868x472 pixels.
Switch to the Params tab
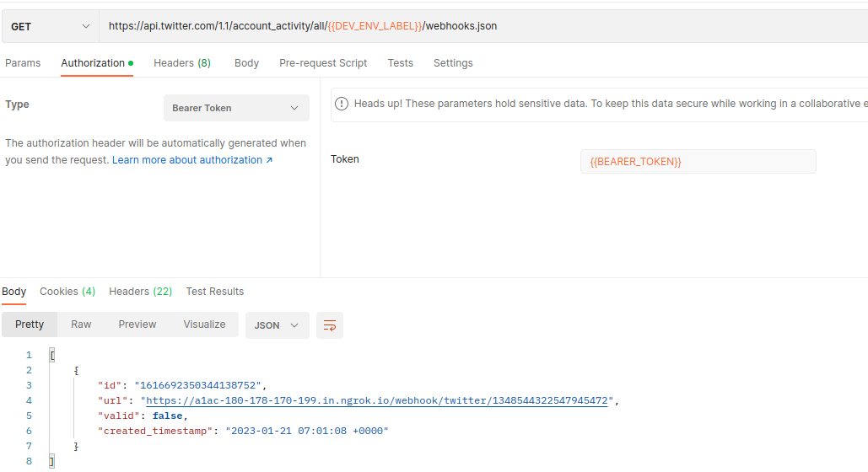[x=23, y=63]
